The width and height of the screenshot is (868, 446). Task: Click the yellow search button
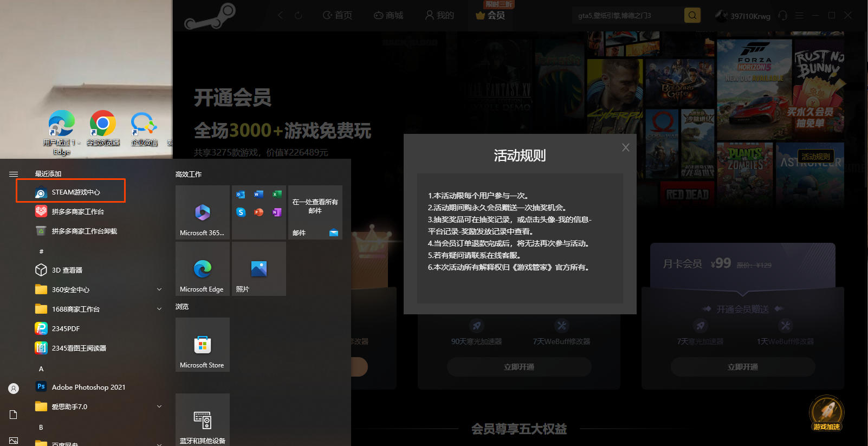coord(692,15)
